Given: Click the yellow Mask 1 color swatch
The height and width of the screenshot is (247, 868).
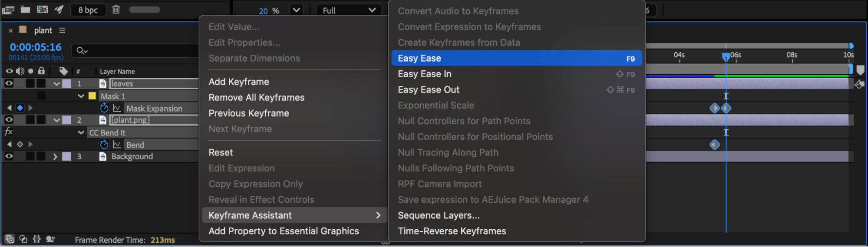Looking at the screenshot, I should click(x=92, y=96).
